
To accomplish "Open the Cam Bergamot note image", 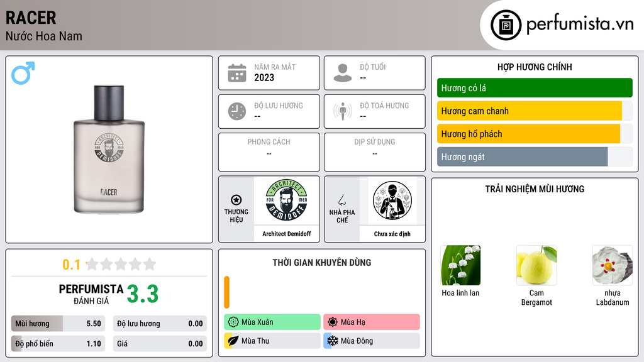I will point(536,265).
